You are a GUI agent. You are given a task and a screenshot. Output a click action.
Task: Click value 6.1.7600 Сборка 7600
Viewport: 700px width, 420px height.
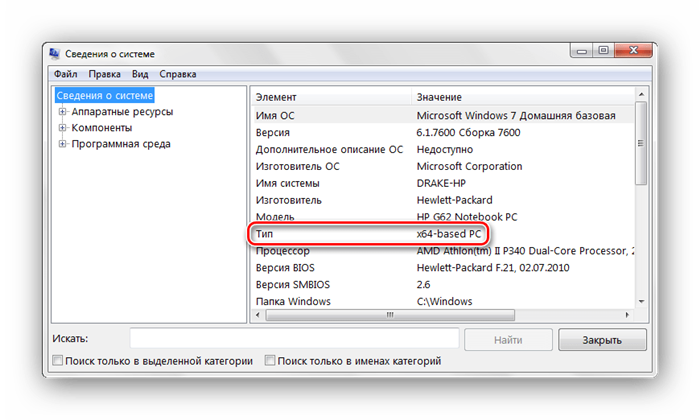point(468,133)
